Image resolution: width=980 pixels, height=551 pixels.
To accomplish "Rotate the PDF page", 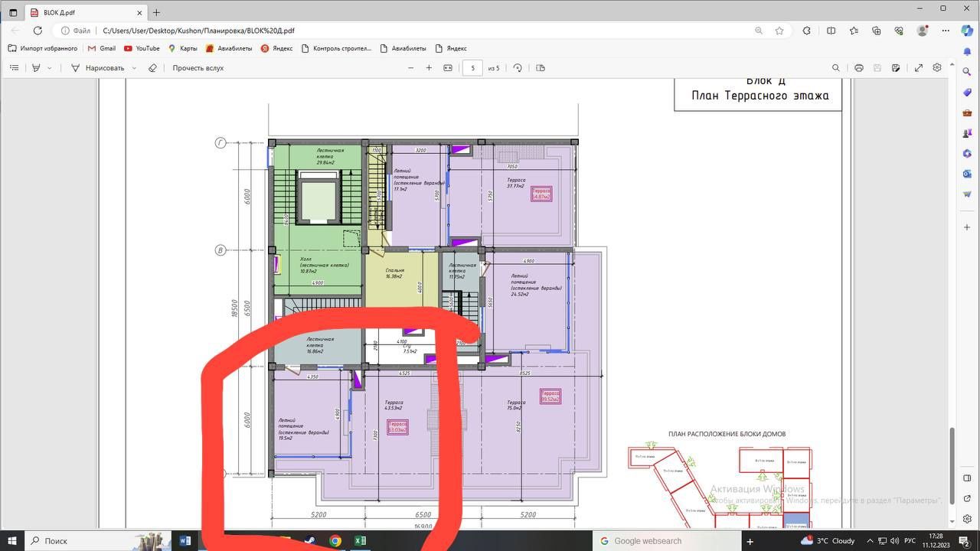I will point(518,68).
